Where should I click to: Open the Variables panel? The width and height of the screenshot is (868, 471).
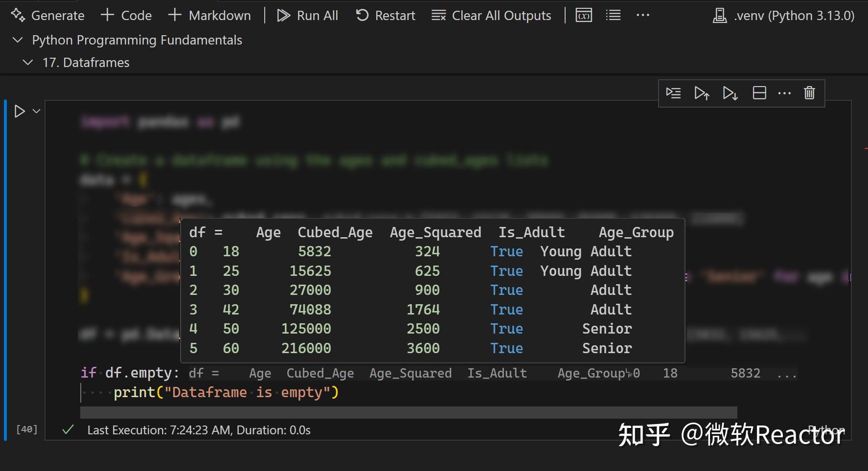pyautogui.click(x=583, y=15)
